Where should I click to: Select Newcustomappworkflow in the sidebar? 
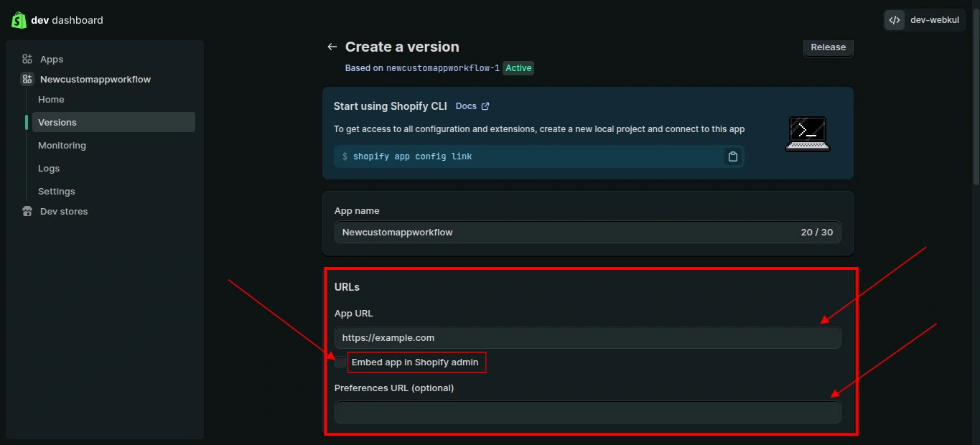point(95,79)
